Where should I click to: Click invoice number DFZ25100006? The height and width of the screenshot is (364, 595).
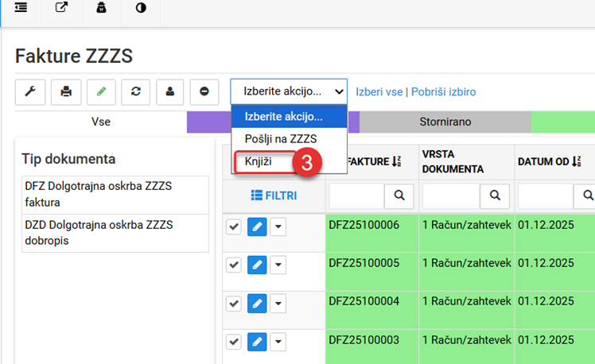(364, 225)
